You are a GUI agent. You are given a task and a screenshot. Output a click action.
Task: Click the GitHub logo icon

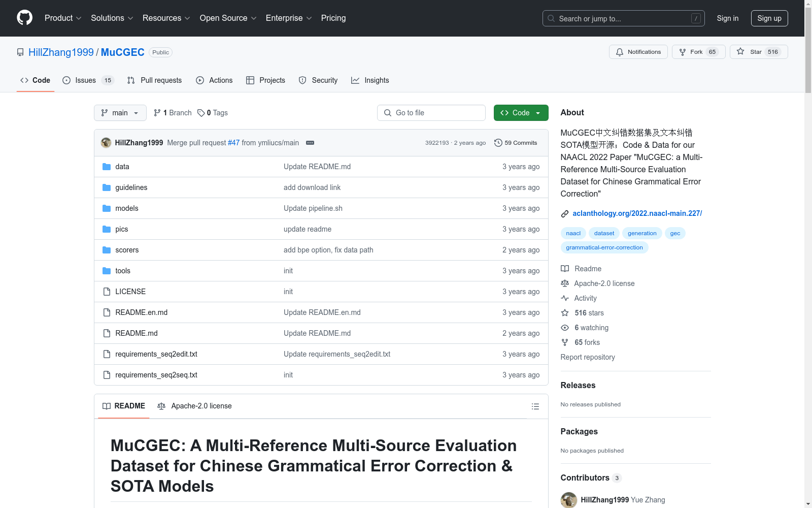point(24,18)
